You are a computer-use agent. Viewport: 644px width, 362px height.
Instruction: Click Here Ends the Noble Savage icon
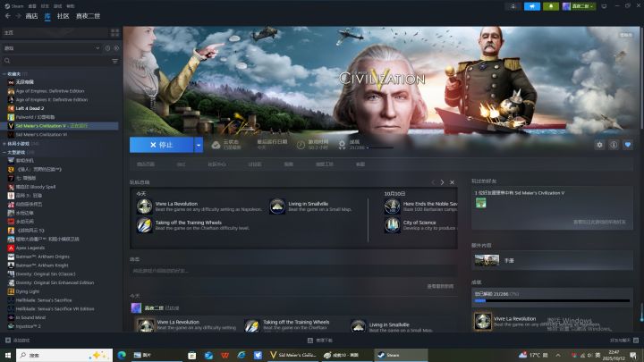tap(392, 206)
